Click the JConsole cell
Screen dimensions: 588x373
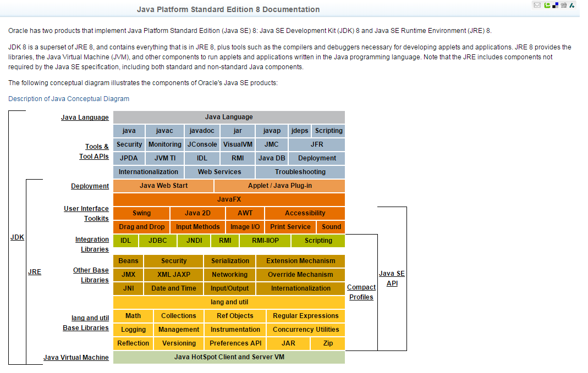[202, 144]
